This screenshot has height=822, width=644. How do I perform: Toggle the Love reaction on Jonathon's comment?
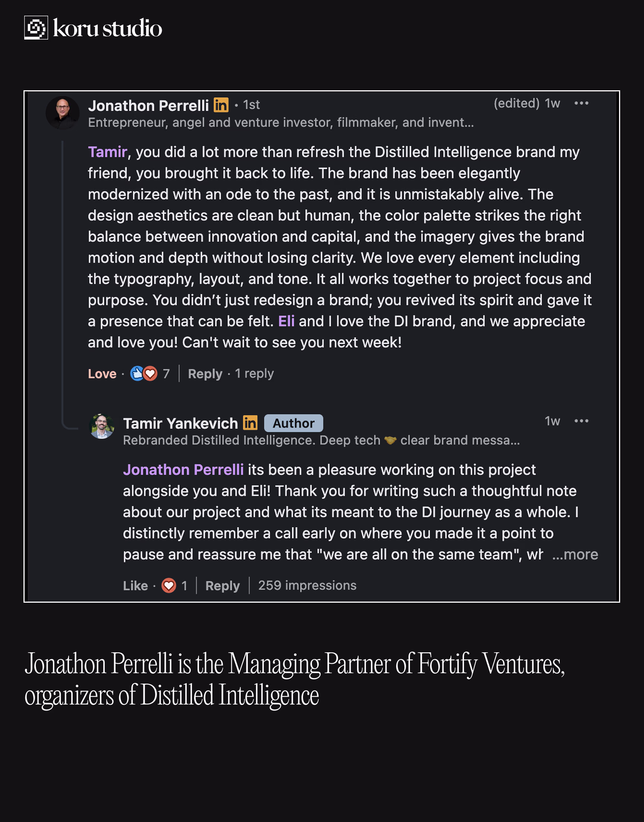pos(102,374)
